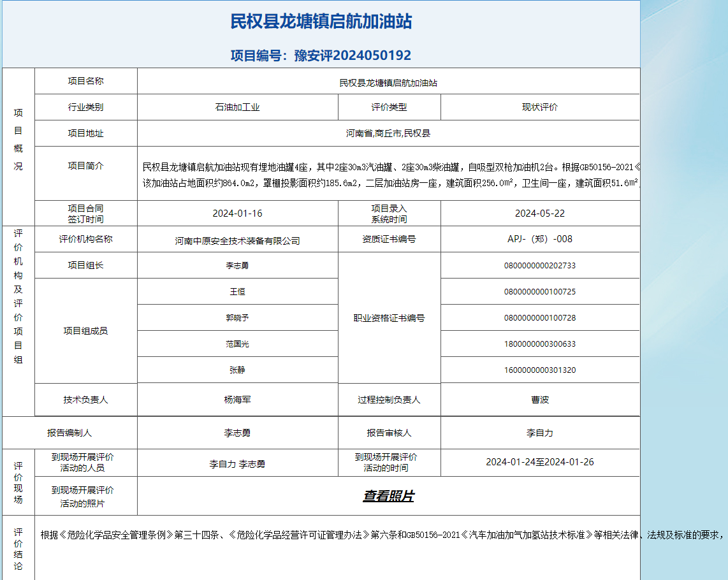
Task: Click the 资质证书编号 label cell
Action: (x=389, y=239)
